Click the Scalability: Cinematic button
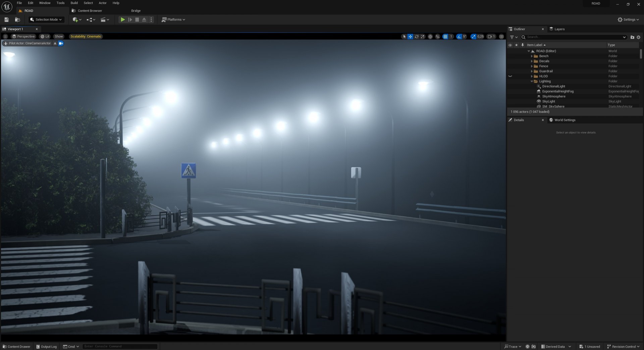644x350 pixels. [86, 37]
